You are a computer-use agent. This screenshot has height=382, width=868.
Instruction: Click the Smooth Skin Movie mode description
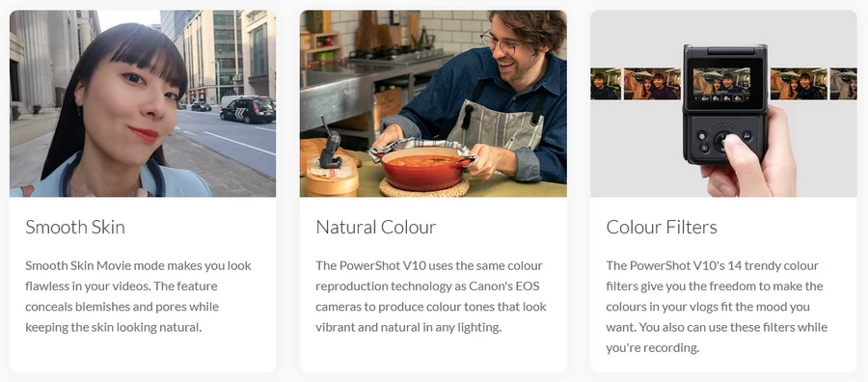point(139,296)
